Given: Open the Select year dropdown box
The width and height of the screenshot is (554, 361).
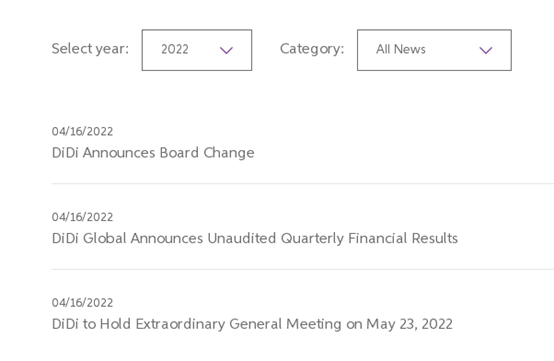Looking at the screenshot, I should point(197,50).
